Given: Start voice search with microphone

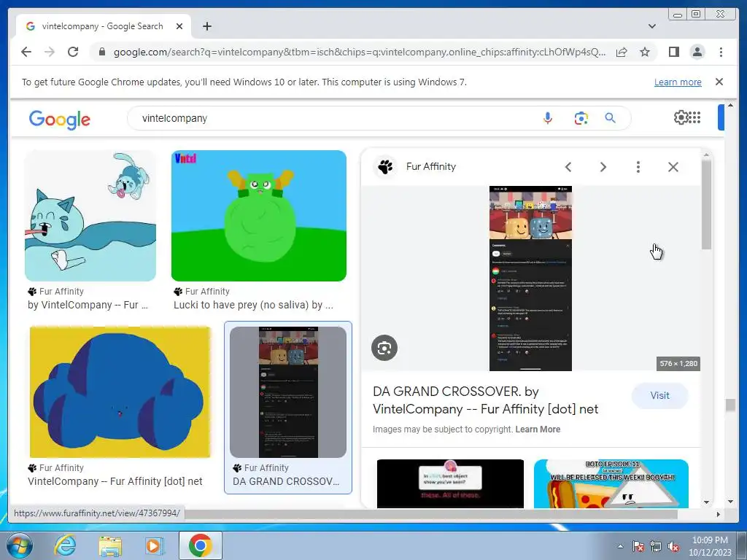Looking at the screenshot, I should (548, 118).
